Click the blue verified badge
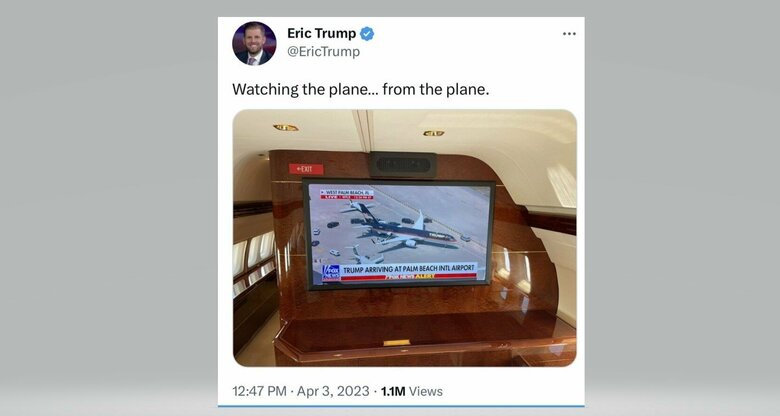The image size is (780, 416). click(367, 34)
